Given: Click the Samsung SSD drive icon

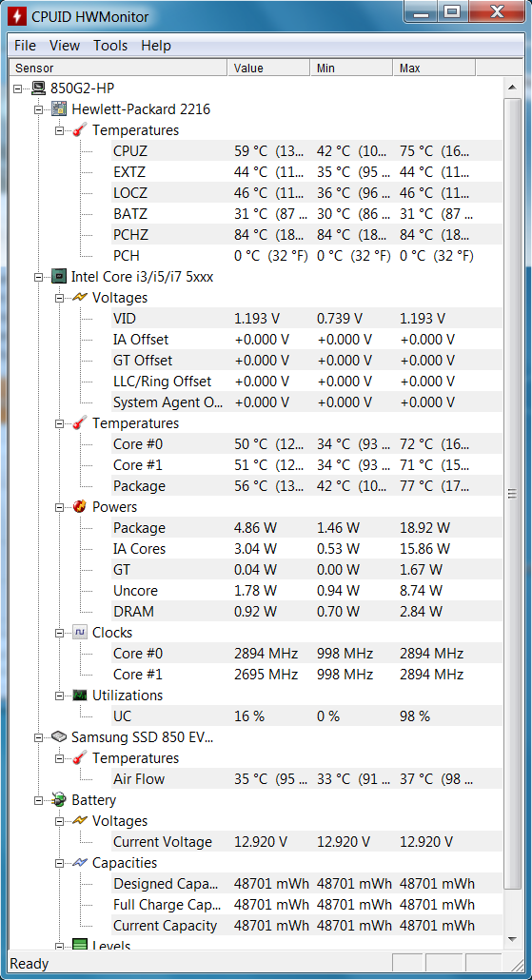Looking at the screenshot, I should (59, 736).
